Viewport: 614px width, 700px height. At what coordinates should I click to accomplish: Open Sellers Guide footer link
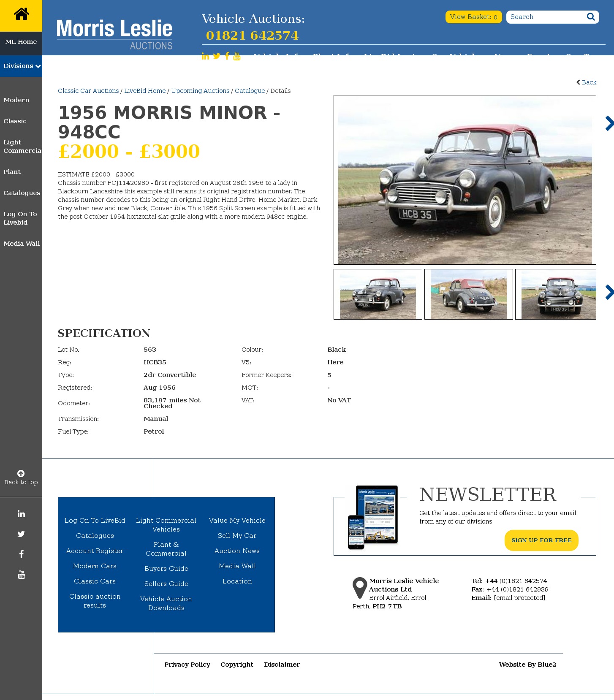(x=166, y=584)
